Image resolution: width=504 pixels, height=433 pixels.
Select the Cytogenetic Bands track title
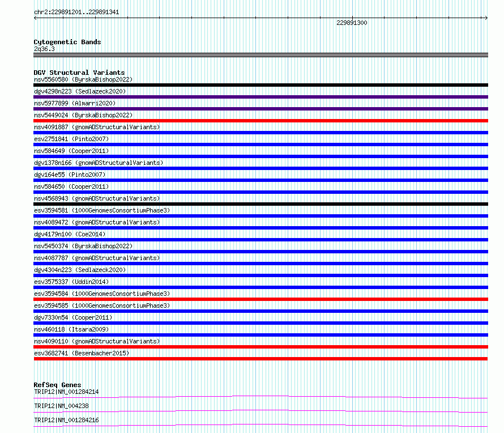click(x=67, y=42)
